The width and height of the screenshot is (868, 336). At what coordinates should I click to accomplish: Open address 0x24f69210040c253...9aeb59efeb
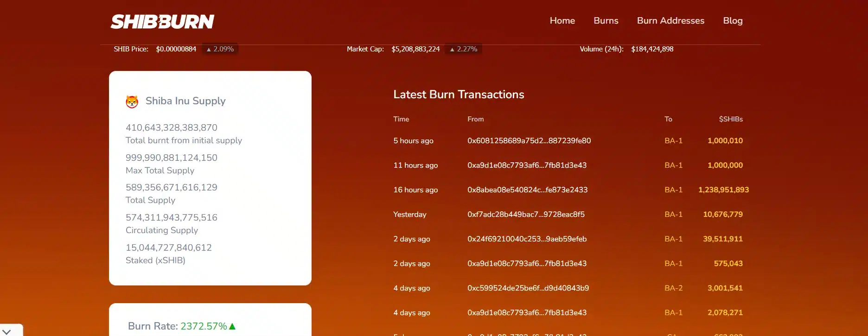pyautogui.click(x=527, y=239)
